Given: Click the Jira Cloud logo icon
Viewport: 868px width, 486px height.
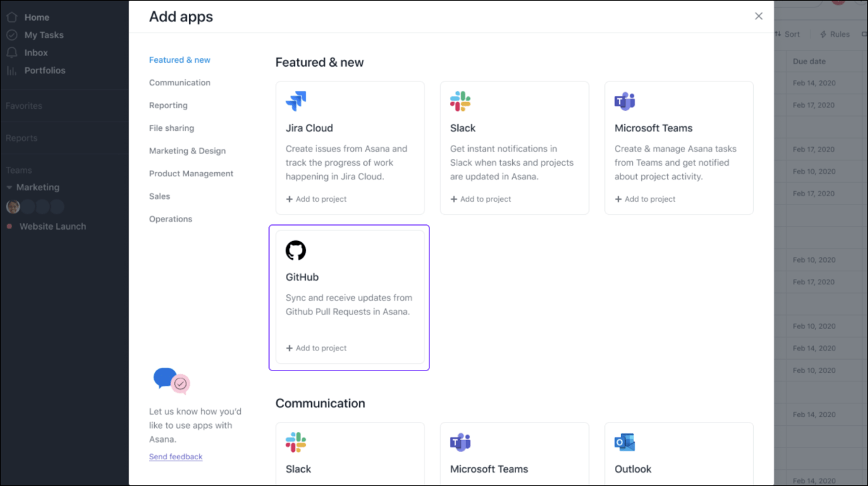Looking at the screenshot, I should pos(296,101).
